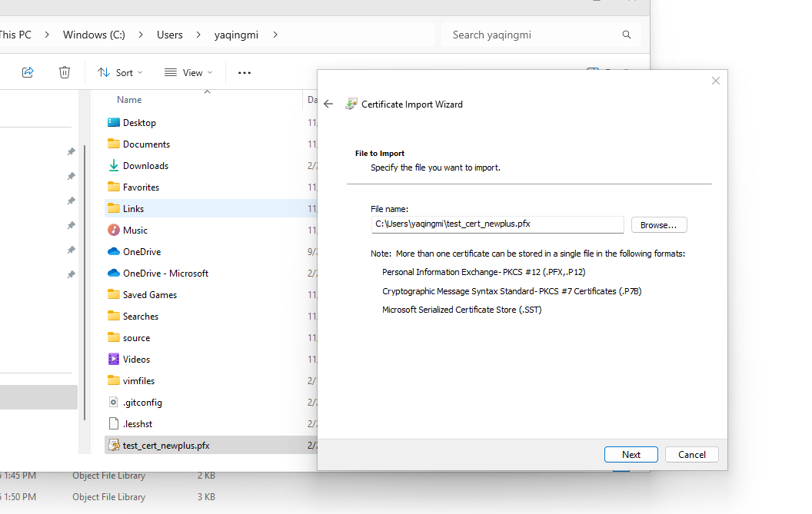Viewport: 812px width, 514px height.
Task: Expand the chevron after yaqingmi in breadcrumb
Action: [276, 35]
